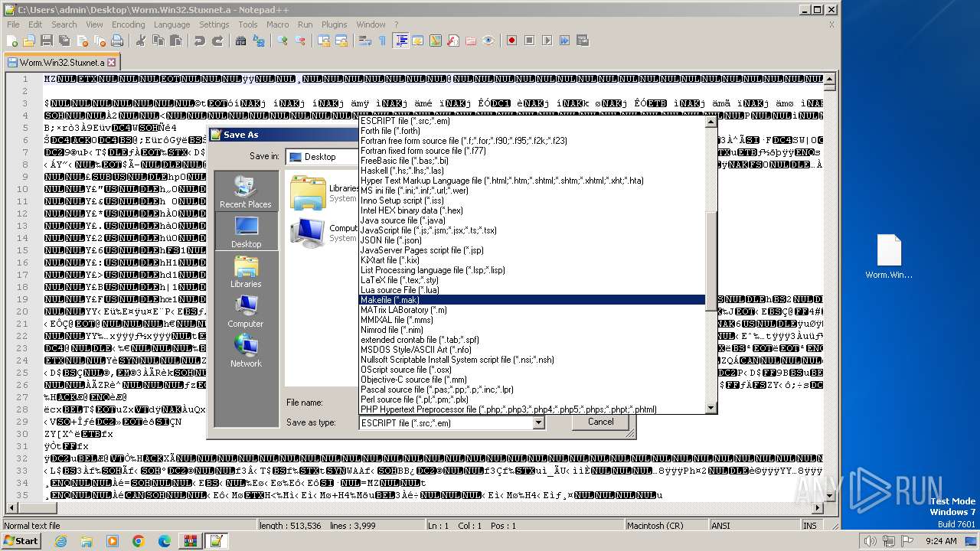Click the file type list scroll-down arrow

(x=710, y=408)
